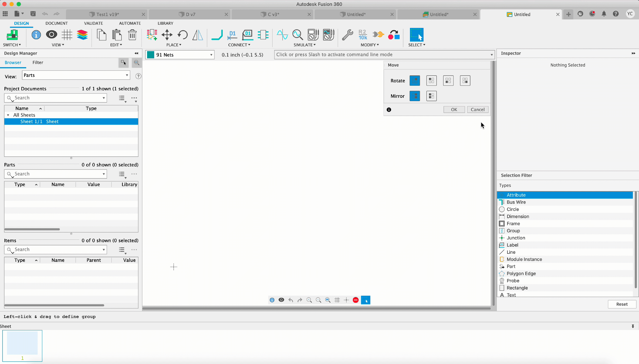Activate the Net tool under Connect

[217, 35]
